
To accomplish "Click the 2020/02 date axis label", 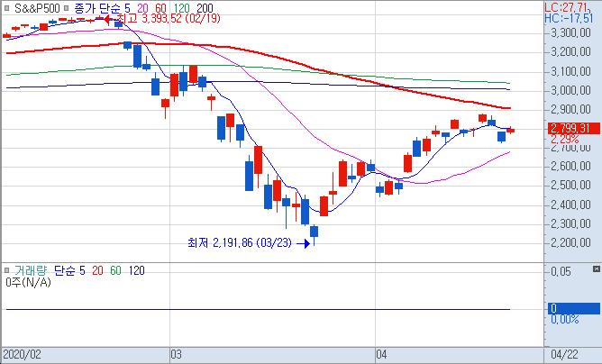I will click(x=21, y=354).
